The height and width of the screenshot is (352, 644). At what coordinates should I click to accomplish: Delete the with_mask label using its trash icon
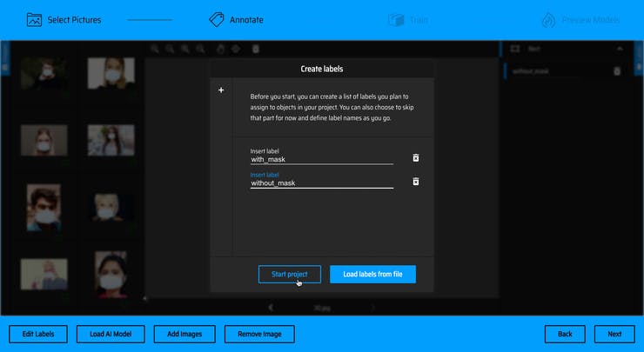416,158
